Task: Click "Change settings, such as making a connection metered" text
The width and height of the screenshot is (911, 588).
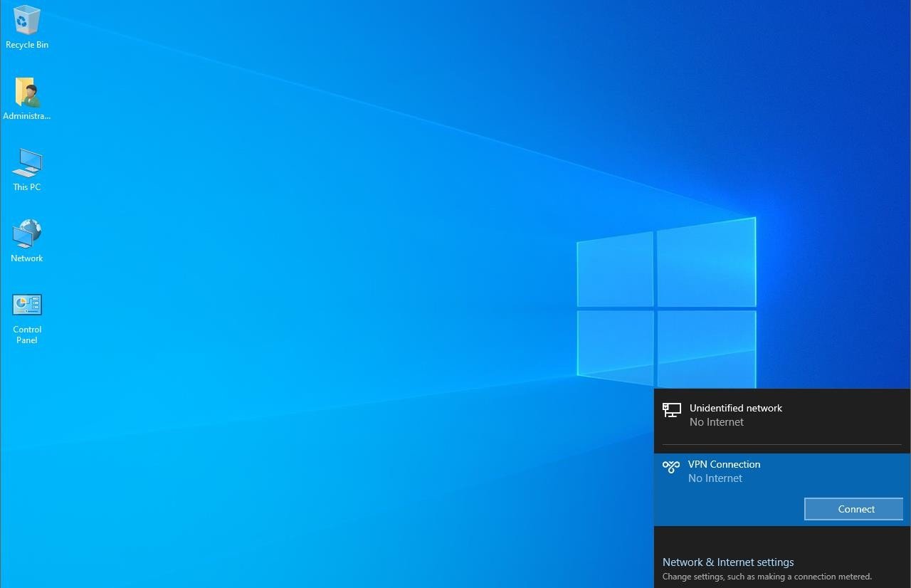Action: [x=767, y=577]
